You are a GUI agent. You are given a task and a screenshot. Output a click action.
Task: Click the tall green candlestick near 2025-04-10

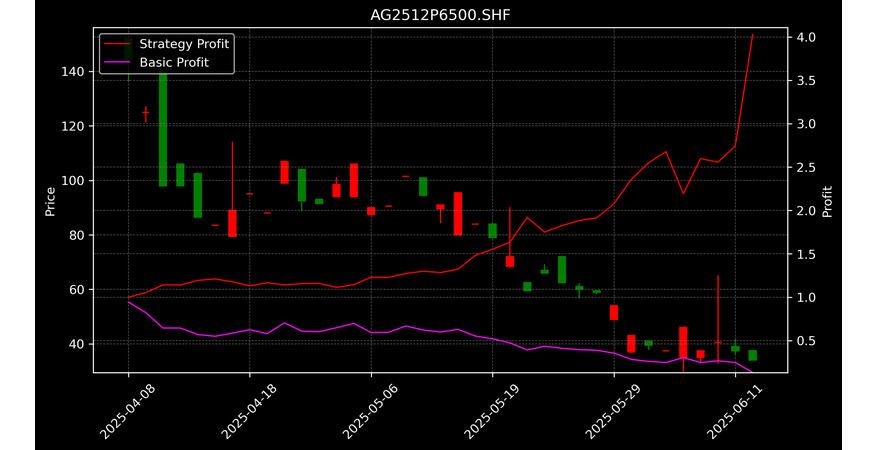pos(163,129)
